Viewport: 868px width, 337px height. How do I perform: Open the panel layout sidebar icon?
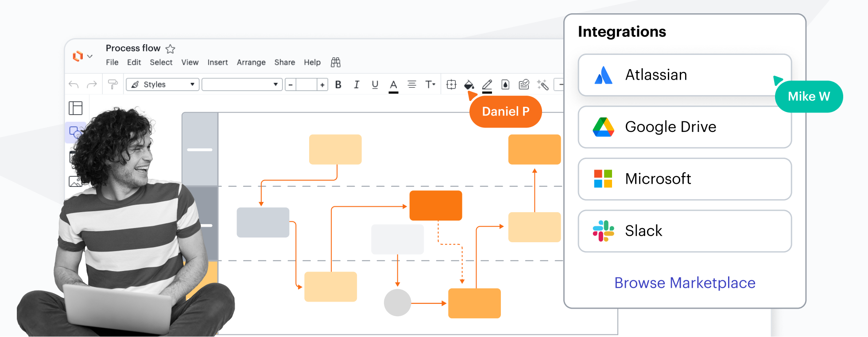(x=76, y=108)
